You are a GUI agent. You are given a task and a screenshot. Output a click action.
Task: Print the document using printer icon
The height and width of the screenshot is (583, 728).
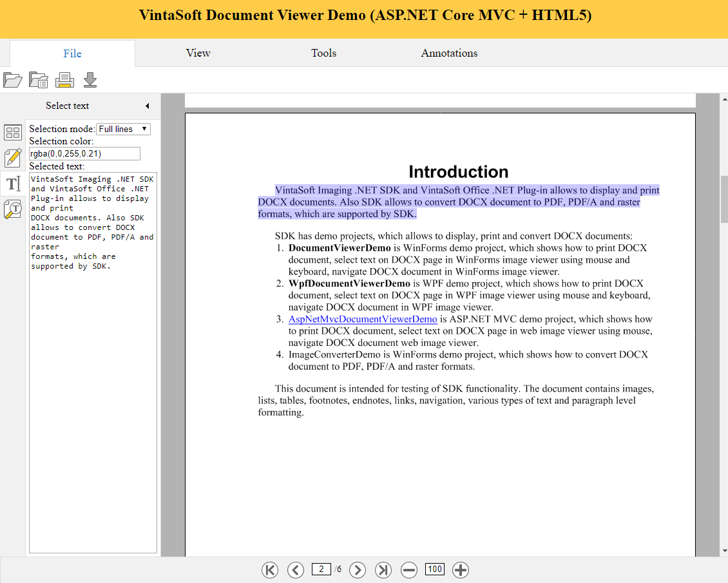(64, 80)
